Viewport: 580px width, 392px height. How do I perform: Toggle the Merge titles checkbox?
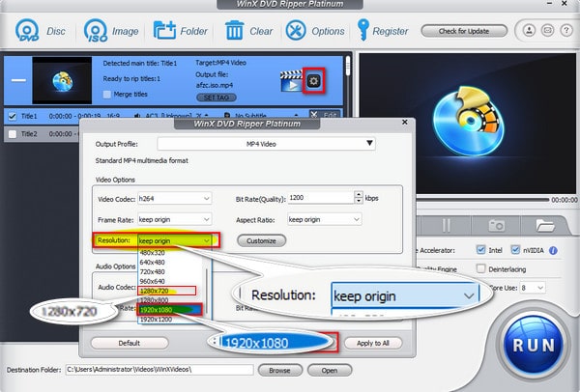tap(106, 95)
